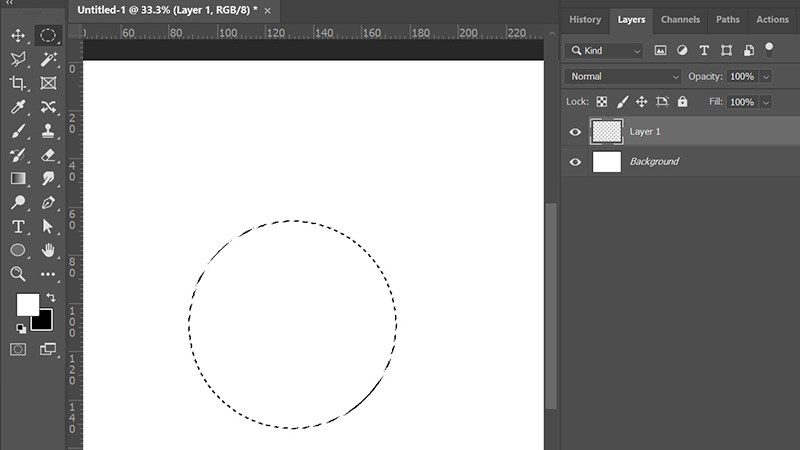Screen dimensions: 800x450
Task: Select the Horizontal Type tool
Action: (18, 226)
